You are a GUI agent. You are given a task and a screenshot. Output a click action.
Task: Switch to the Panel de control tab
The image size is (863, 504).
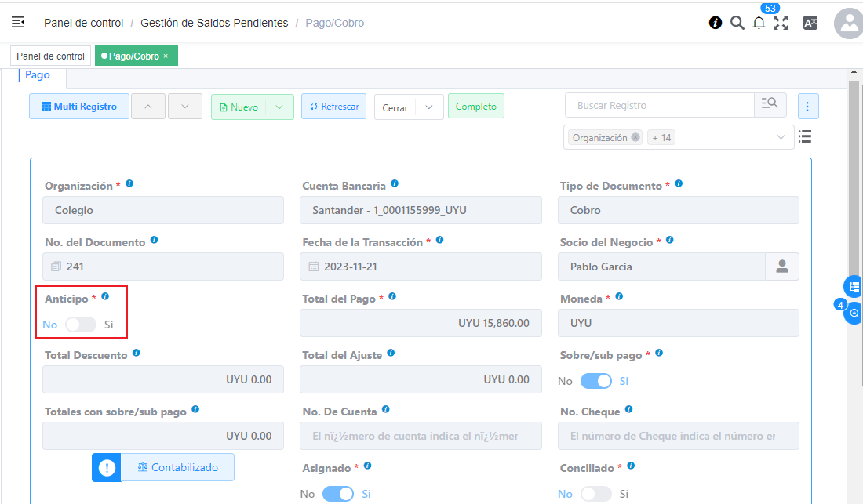[50, 56]
